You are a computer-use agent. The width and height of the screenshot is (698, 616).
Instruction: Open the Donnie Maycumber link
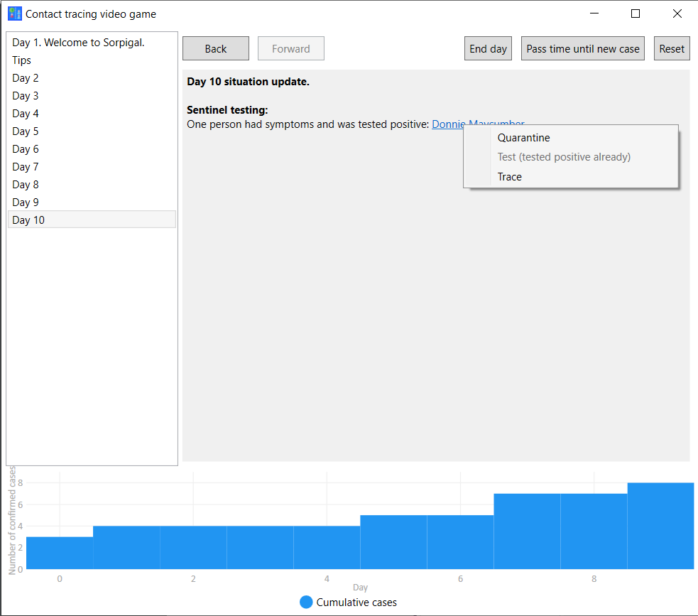coord(448,124)
